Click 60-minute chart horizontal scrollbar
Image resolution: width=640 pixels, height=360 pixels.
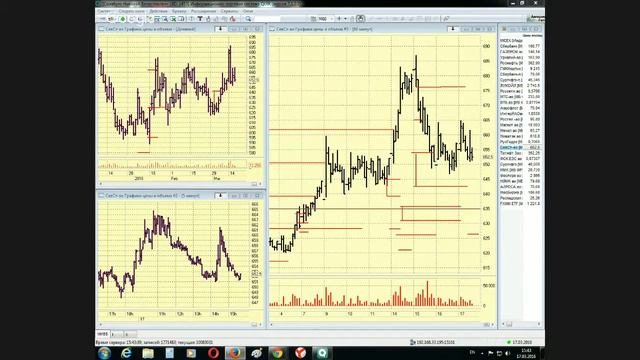click(382, 324)
